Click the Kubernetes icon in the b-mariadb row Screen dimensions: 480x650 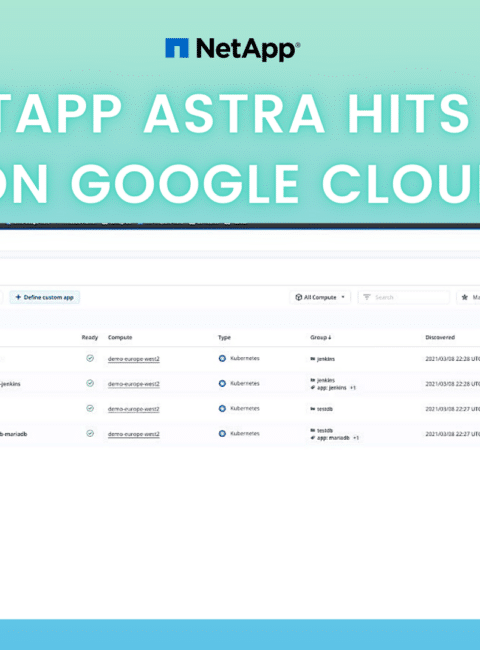pos(222,434)
